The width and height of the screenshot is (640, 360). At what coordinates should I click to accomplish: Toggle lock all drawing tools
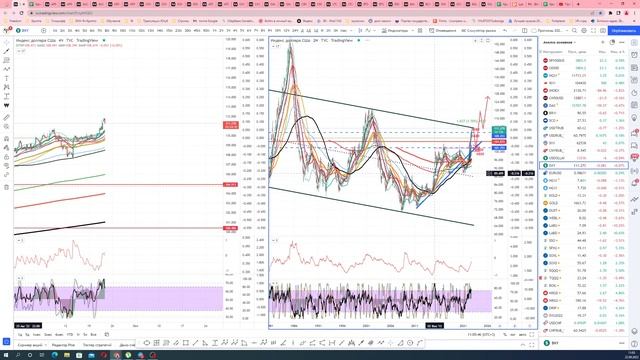[x=7, y=157]
